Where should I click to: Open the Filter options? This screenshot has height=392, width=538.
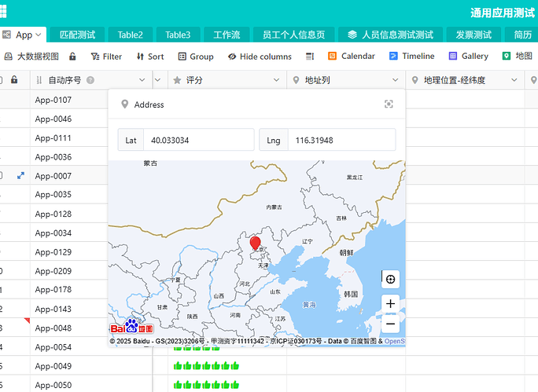click(106, 57)
